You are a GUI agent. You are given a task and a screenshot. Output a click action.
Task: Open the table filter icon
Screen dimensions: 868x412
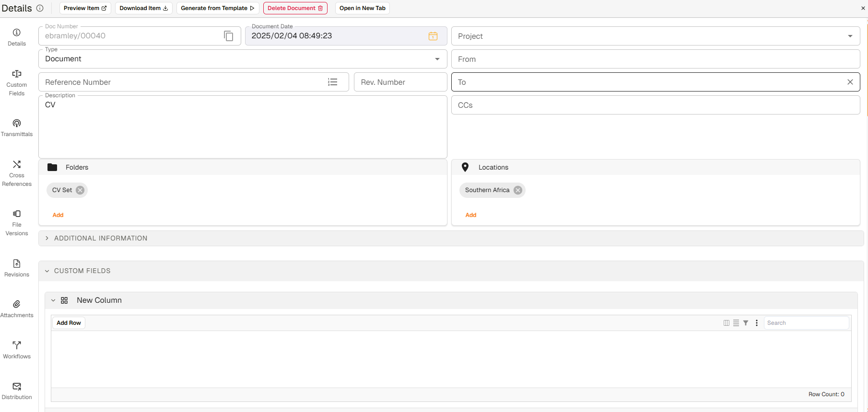pyautogui.click(x=746, y=323)
